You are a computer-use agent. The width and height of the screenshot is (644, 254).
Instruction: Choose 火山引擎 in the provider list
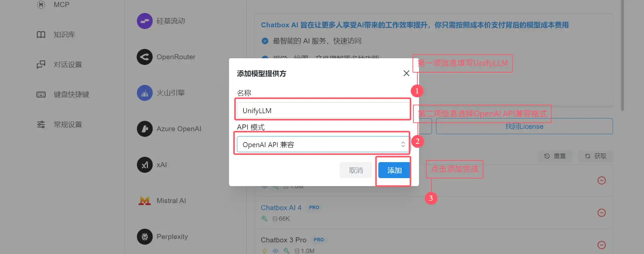(x=171, y=93)
